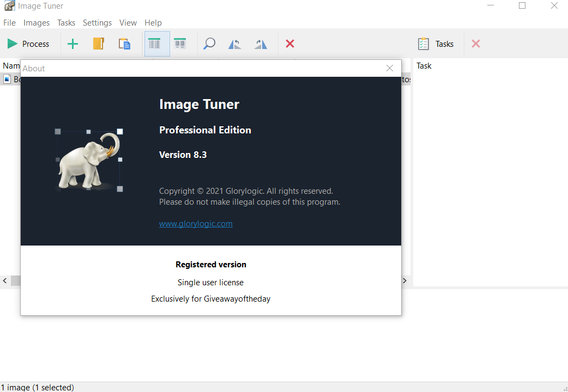This screenshot has width=568, height=392.
Task: Click the "Registered version" label
Action: 211,265
